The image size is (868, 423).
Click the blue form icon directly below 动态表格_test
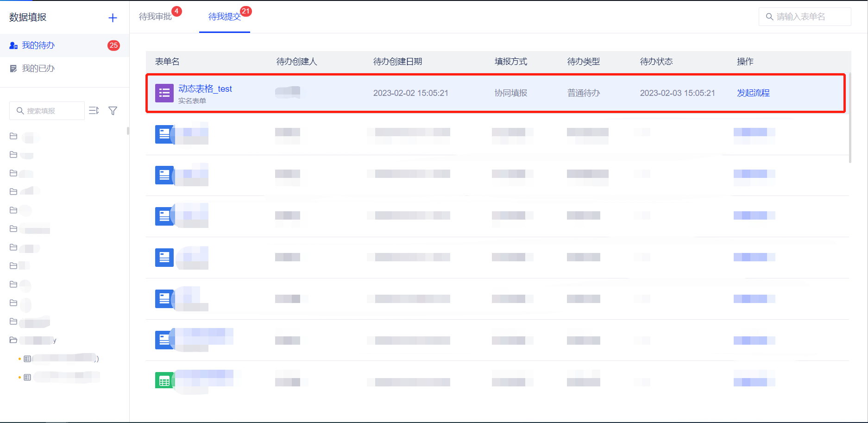tap(164, 134)
